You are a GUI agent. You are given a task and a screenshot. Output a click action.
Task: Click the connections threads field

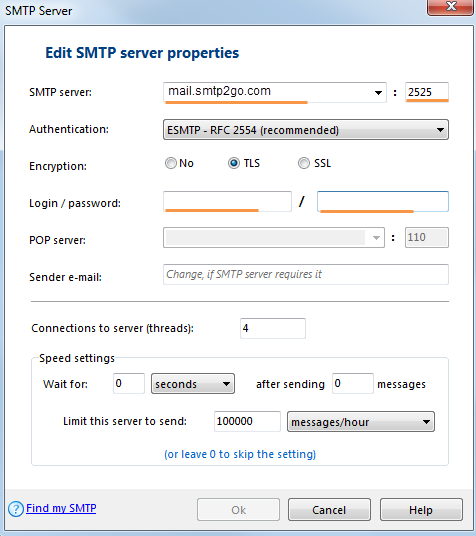pos(273,328)
